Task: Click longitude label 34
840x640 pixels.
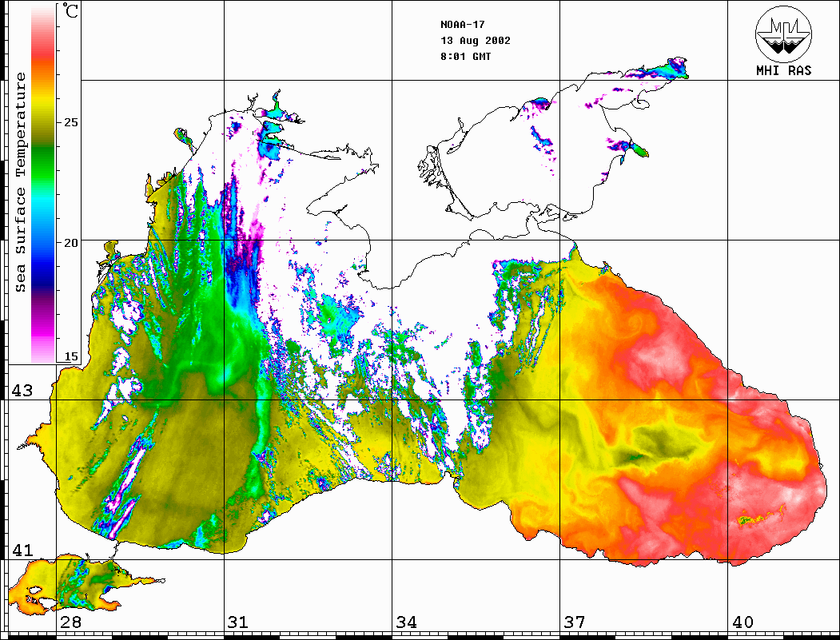Action: [x=406, y=622]
